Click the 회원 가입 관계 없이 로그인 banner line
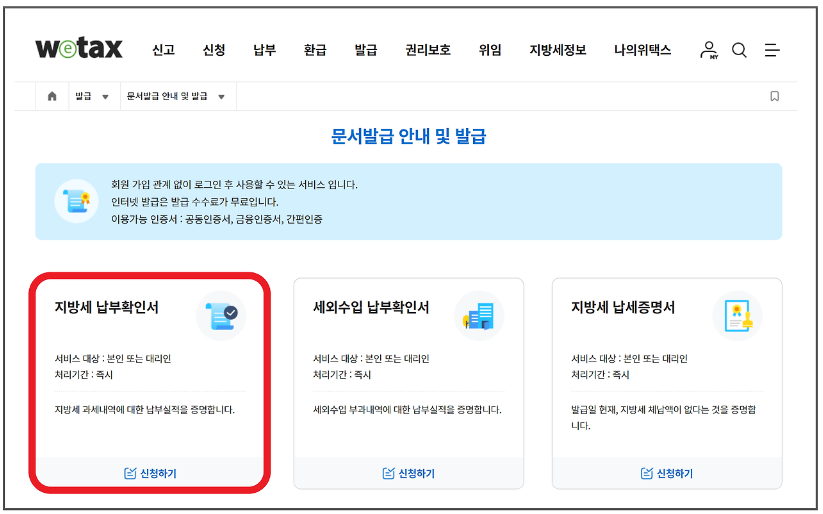This screenshot has width=823, height=514. (234, 185)
